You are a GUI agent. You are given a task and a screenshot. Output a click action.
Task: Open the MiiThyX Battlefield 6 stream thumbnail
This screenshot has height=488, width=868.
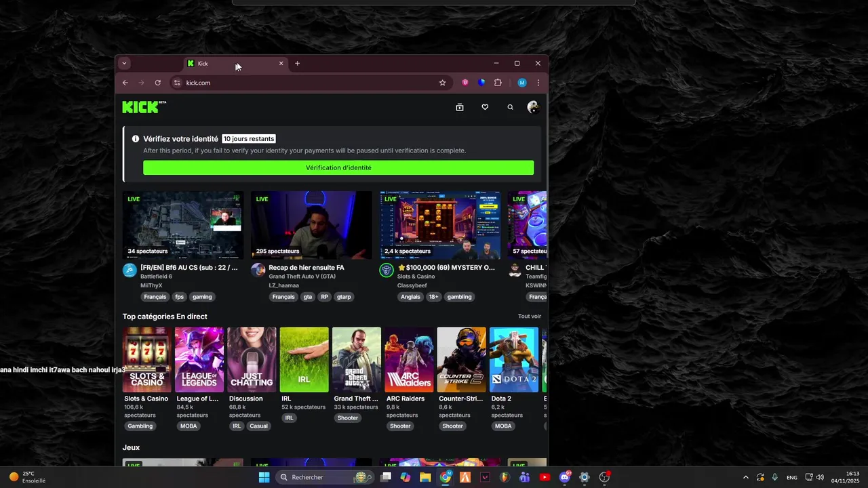(183, 225)
